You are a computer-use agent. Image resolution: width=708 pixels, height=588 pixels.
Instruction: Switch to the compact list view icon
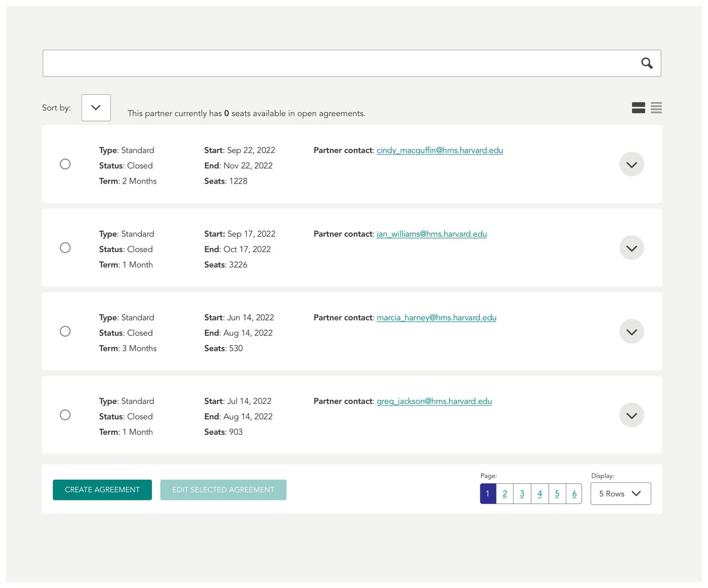click(656, 108)
